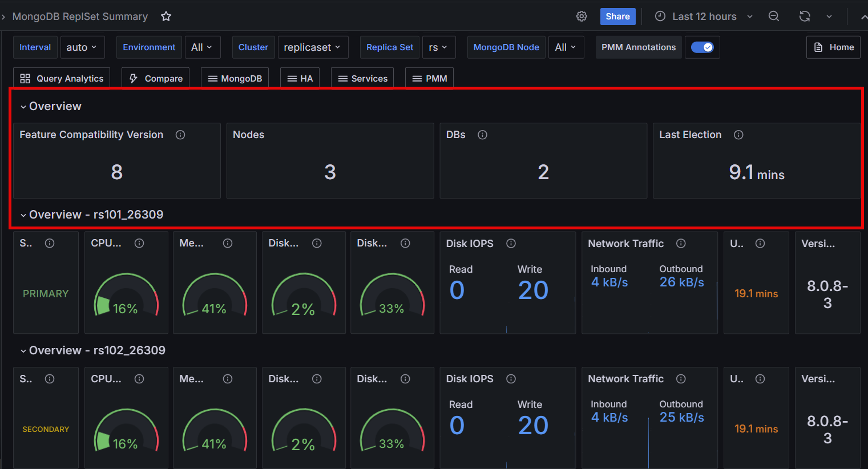The image size is (868, 469).
Task: Click the zoom out time range icon
Action: click(x=774, y=17)
